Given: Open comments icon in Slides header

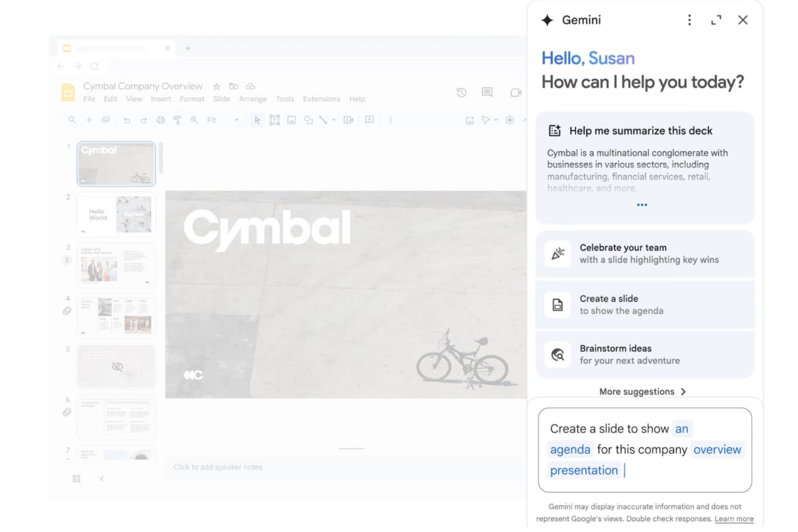Looking at the screenshot, I should (487, 92).
